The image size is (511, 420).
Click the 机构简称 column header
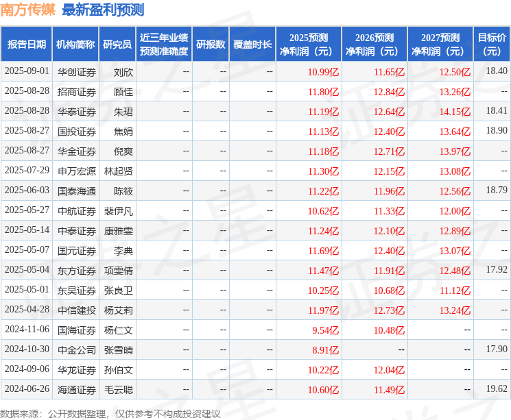click(75, 44)
